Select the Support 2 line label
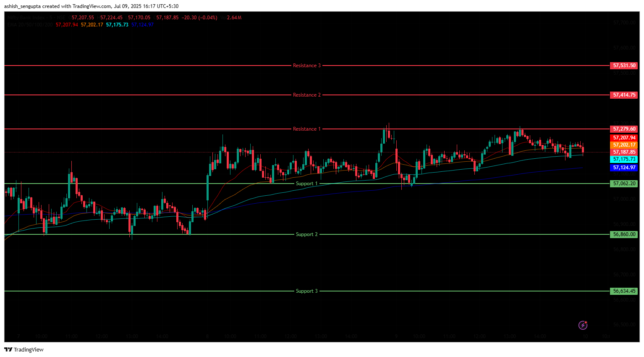 coord(307,234)
